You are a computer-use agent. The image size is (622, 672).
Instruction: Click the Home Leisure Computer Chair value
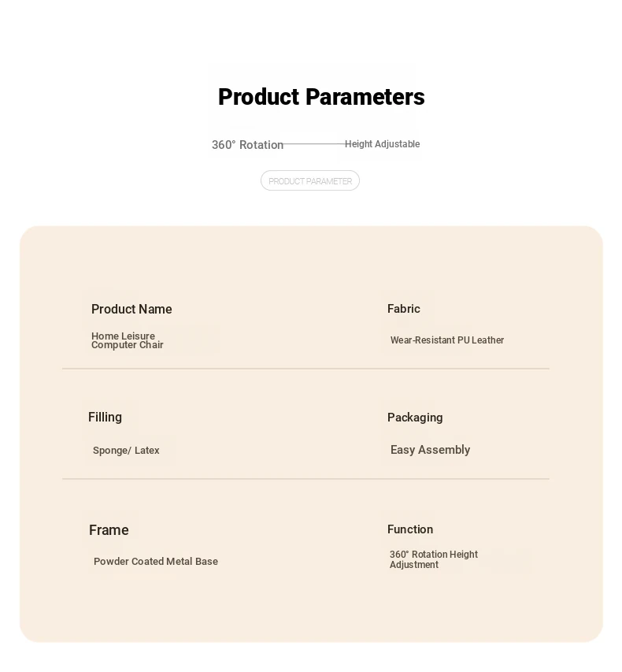(x=128, y=340)
